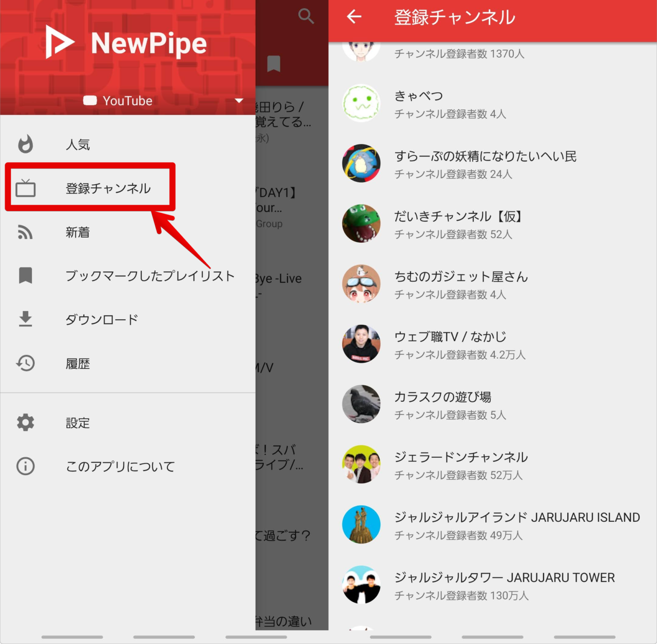The image size is (657, 644).
Task: Click the NewPipe logo play icon
Action: [59, 42]
